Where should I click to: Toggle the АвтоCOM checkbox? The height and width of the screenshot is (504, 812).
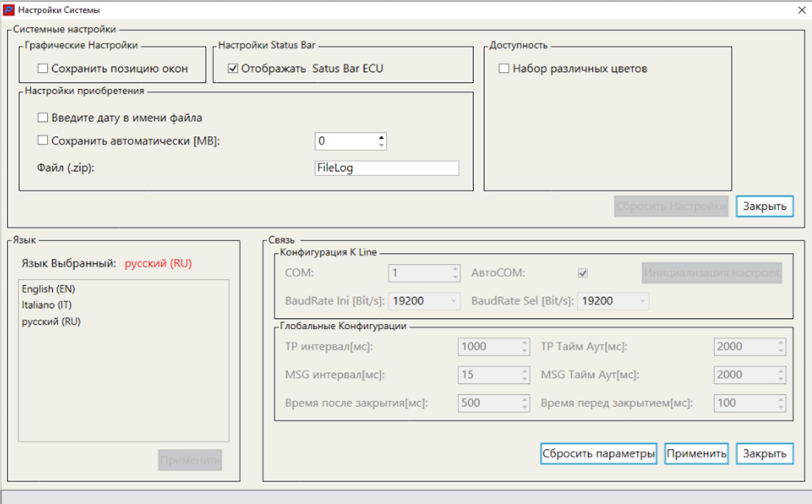coord(583,273)
